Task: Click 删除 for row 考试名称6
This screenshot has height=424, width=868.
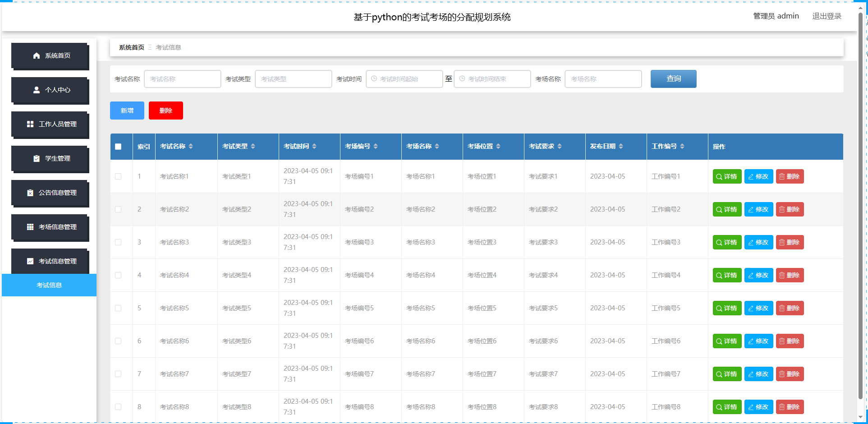Action: (x=790, y=341)
